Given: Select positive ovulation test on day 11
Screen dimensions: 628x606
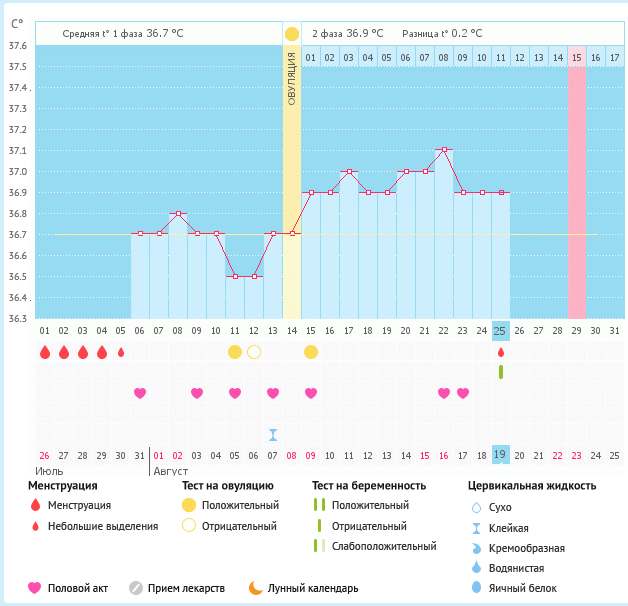Looking at the screenshot, I should 235,352.
